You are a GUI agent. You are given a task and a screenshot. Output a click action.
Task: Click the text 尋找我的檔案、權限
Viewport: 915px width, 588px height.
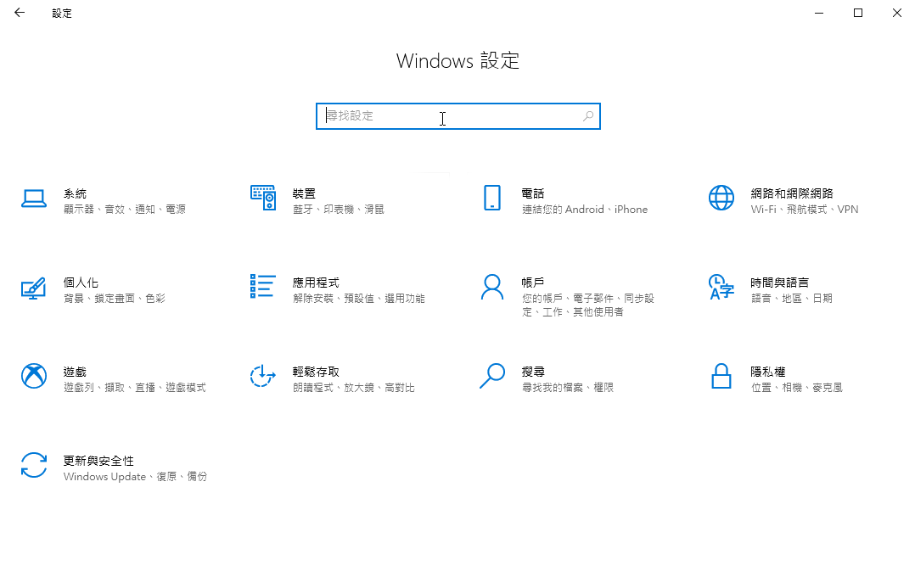click(568, 388)
